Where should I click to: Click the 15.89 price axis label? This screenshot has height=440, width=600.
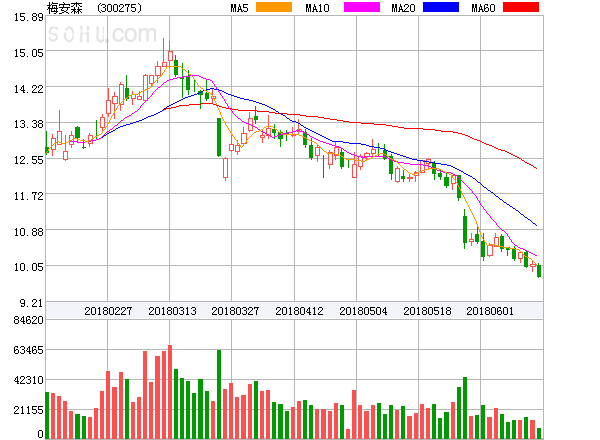[29, 17]
